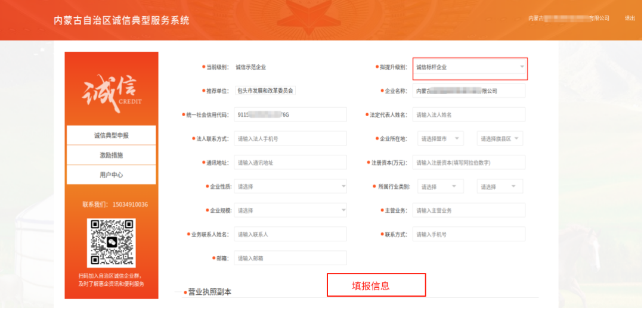Click the company name in header

569,18
